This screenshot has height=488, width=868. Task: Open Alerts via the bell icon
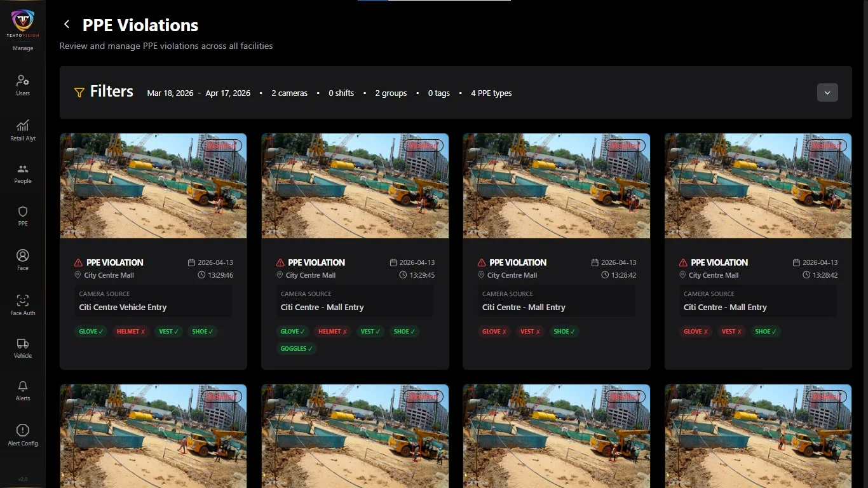point(23,391)
